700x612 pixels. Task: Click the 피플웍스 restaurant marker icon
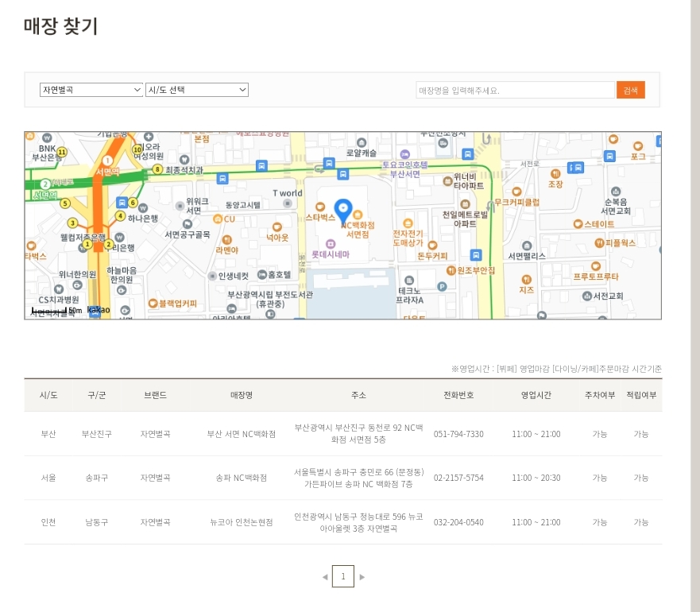(x=599, y=243)
